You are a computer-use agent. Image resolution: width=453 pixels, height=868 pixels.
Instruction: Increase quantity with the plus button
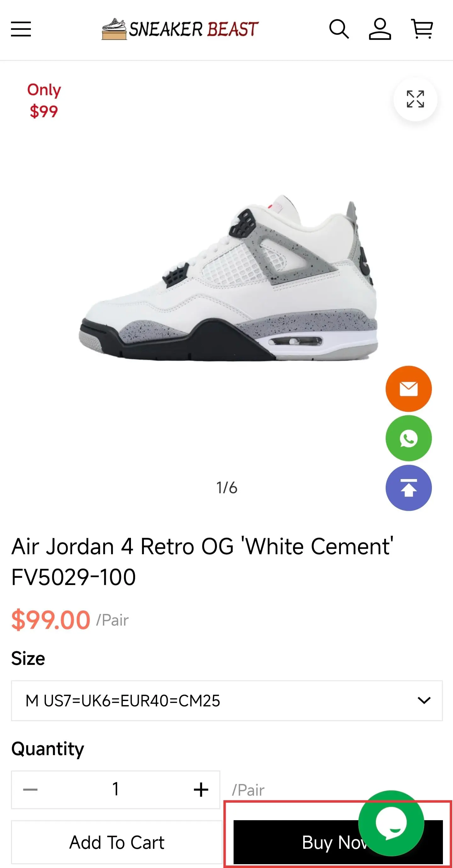point(201,790)
